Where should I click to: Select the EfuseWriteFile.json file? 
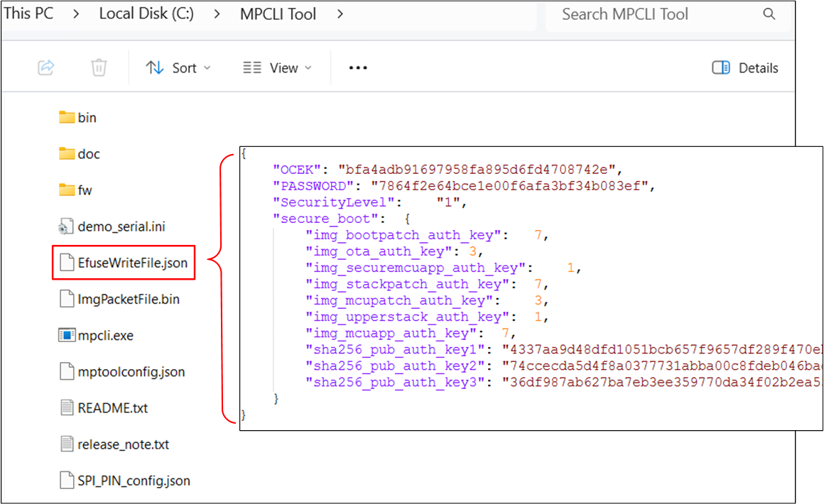coord(132,263)
